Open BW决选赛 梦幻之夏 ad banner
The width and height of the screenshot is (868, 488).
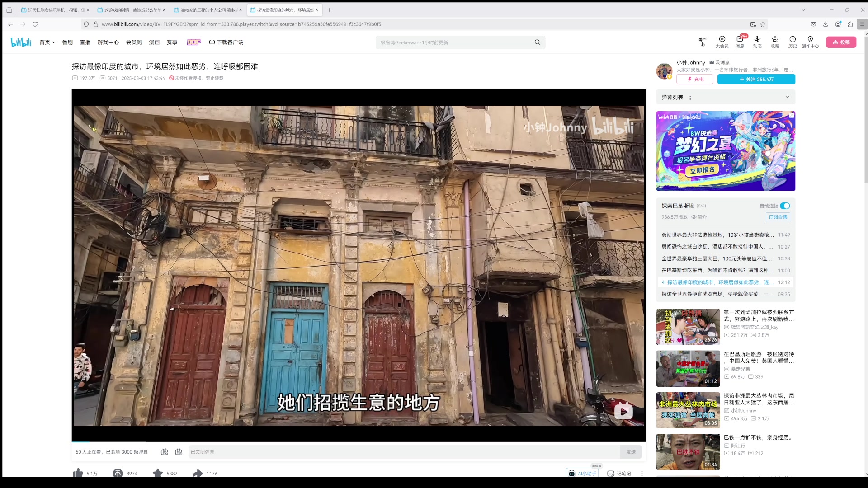tap(726, 151)
